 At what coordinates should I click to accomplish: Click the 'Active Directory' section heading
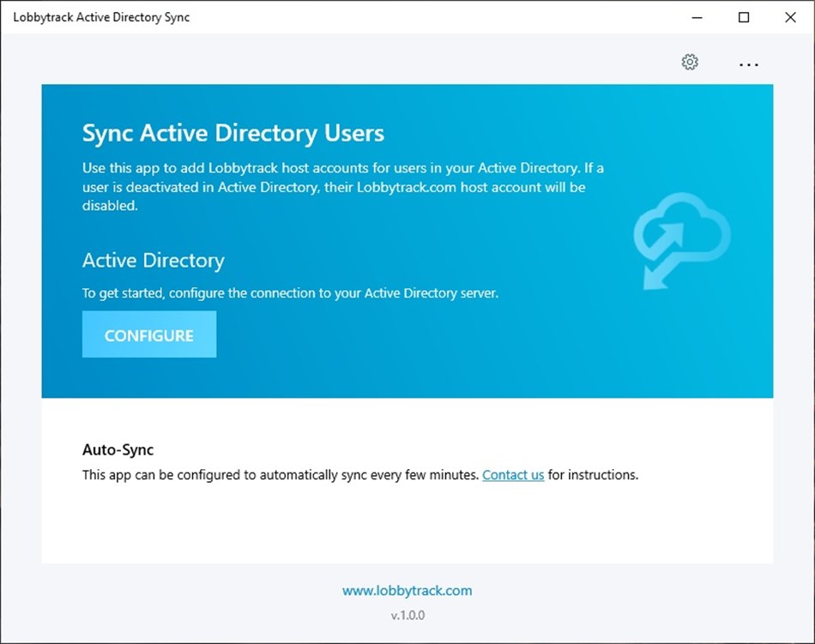pyautogui.click(x=154, y=260)
